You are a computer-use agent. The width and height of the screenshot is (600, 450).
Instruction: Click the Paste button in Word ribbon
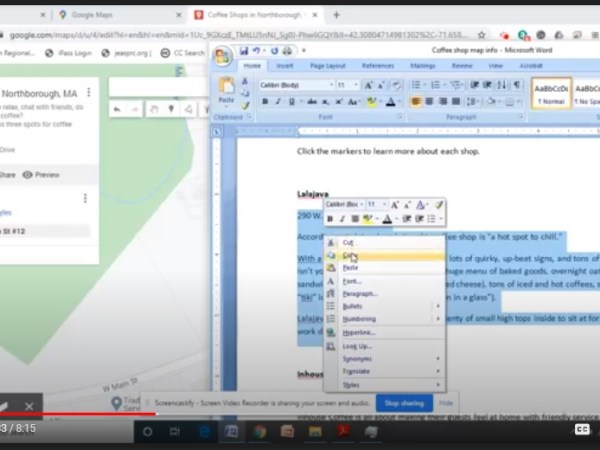226,90
